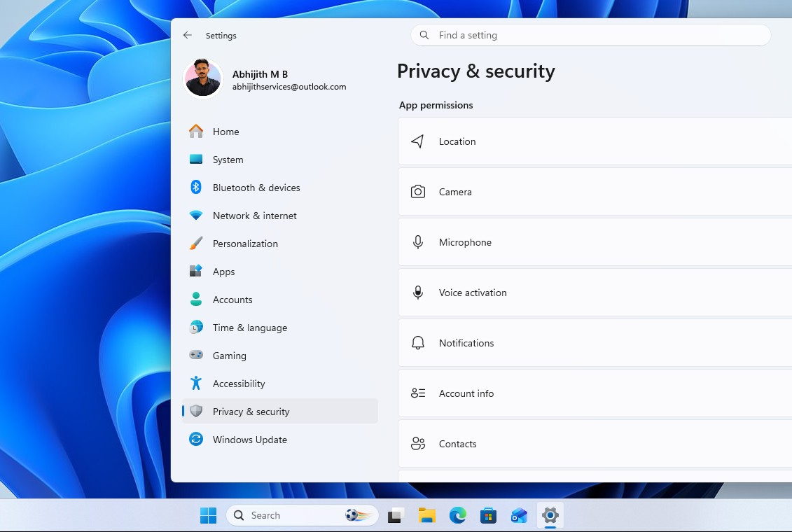
Task: Open Contacts permission label
Action: tap(457, 444)
